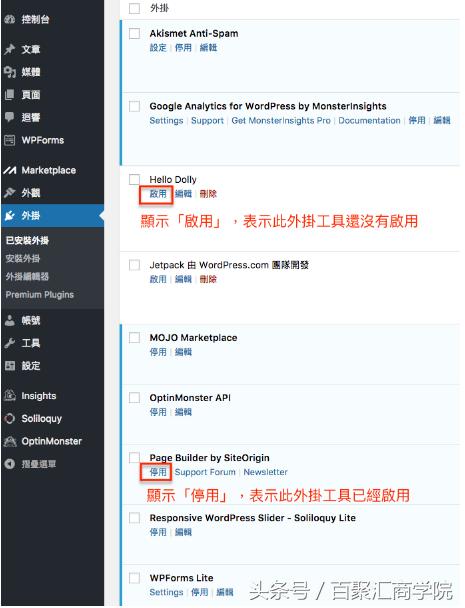The image size is (465, 608).
Task: Click the OptinMonster API plugin name
Action: click(x=190, y=397)
